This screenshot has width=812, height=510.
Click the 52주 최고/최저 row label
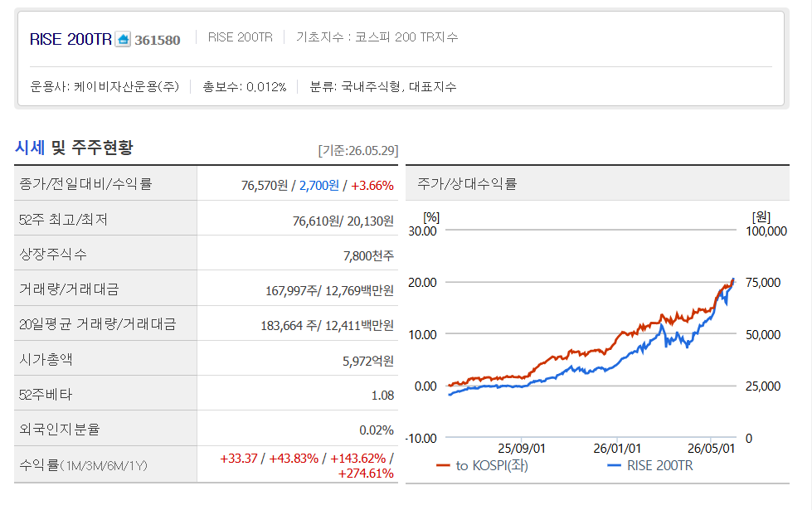point(63,220)
